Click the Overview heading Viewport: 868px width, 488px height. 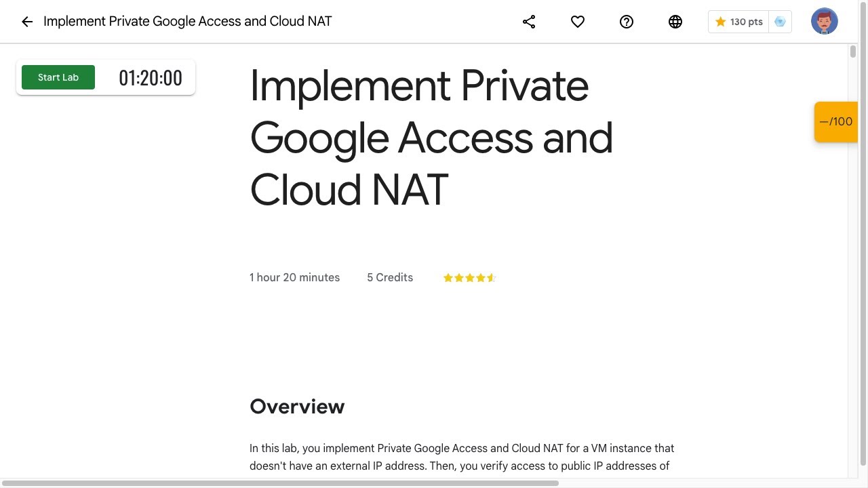[297, 407]
